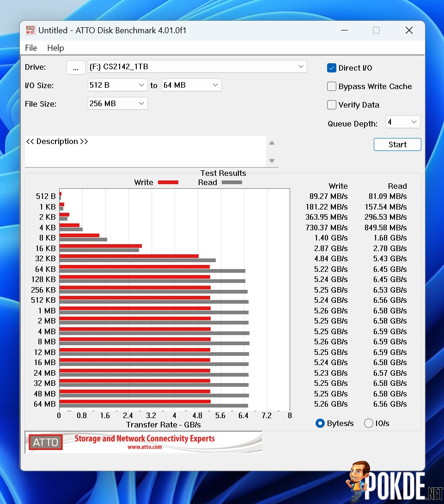Click the 730.37 MB/s write value

(x=327, y=228)
